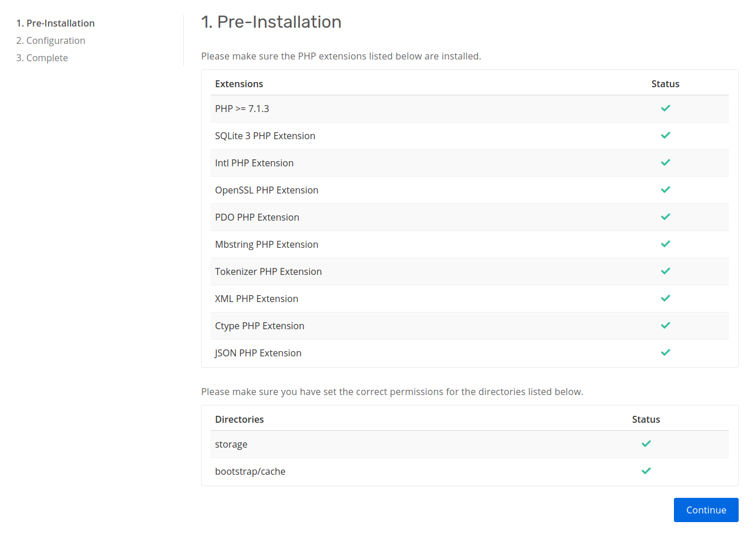756x540 pixels.
Task: Open the Configuration step
Action: (x=51, y=40)
